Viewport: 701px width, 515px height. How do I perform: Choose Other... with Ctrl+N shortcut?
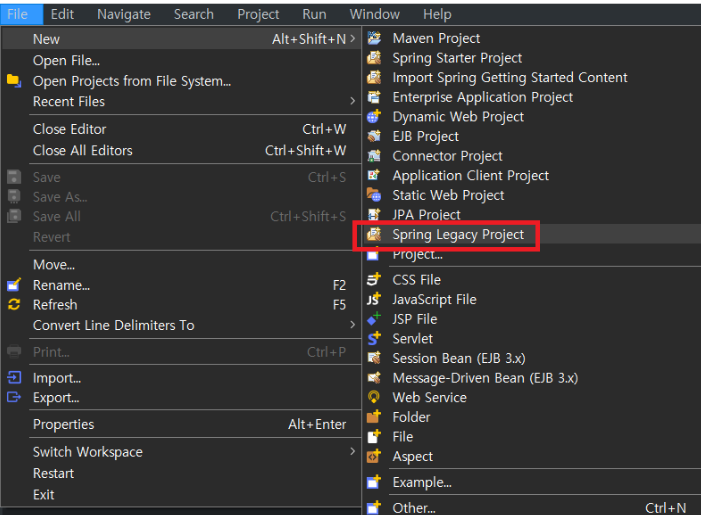(532, 508)
